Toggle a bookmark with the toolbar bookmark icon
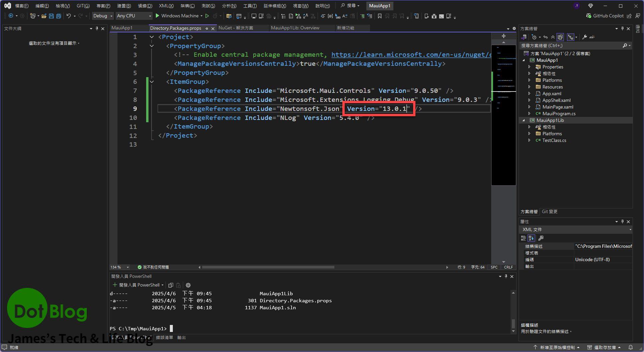644x352 pixels. pos(379,16)
